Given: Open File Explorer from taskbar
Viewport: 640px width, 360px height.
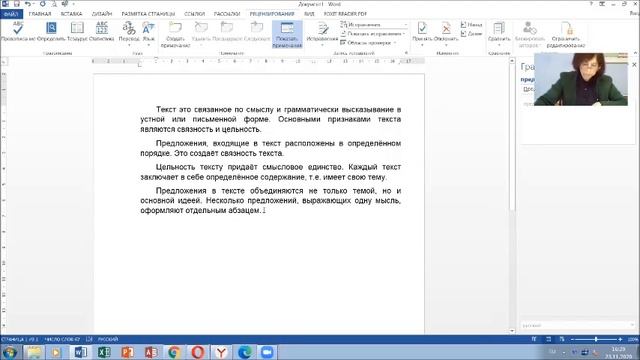Looking at the screenshot, I should 34,352.
